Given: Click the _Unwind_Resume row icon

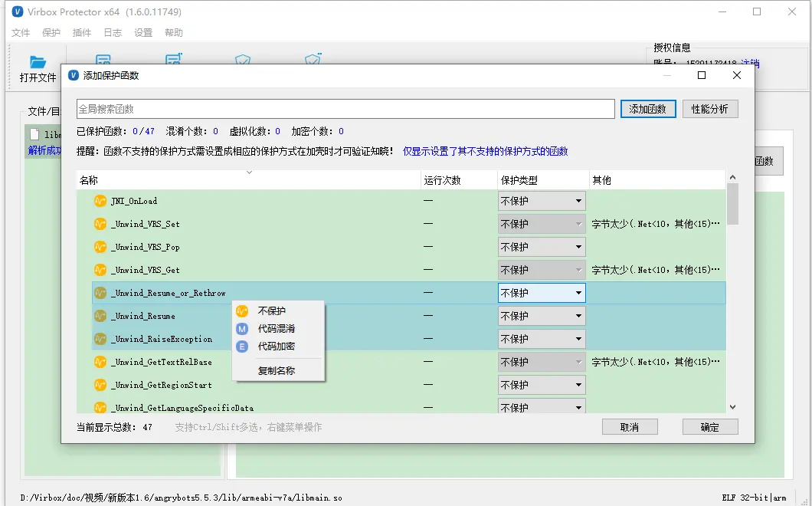Looking at the screenshot, I should [x=100, y=316].
